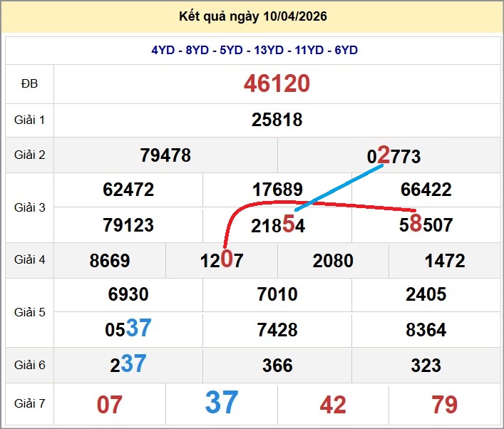The image size is (504, 429).
Task: Click the ĐB row label
Action: coord(29,84)
